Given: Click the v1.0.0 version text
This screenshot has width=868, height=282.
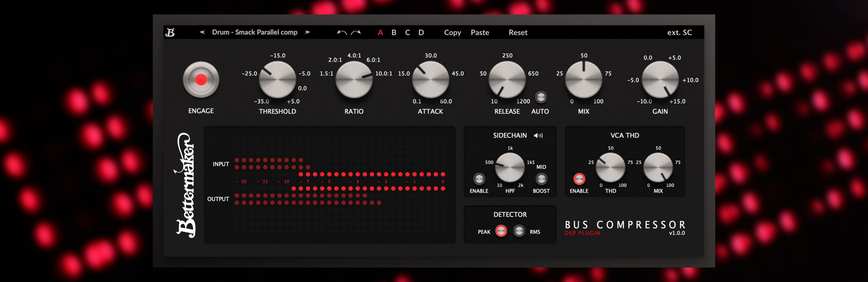Looking at the screenshot, I should (677, 233).
